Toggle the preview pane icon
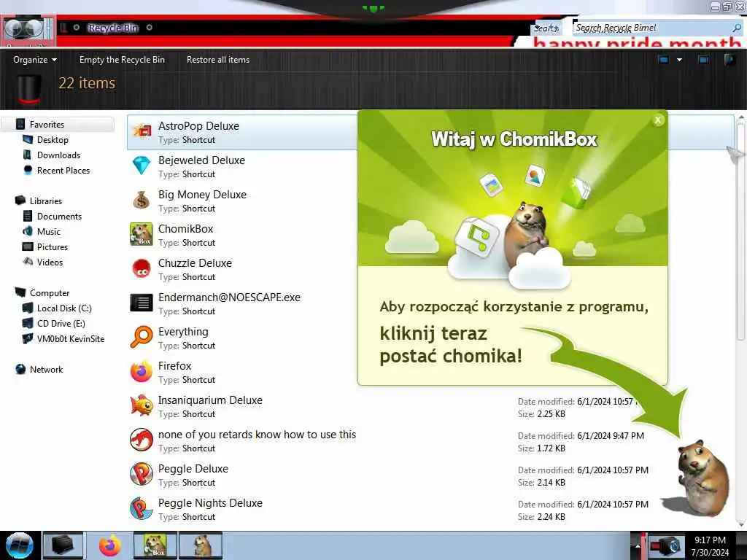 pyautogui.click(x=703, y=60)
